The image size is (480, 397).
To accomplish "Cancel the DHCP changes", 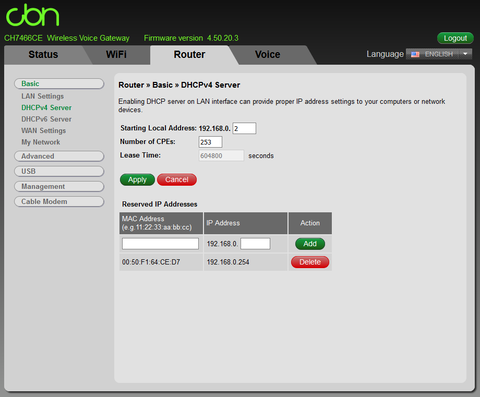I will 177,180.
